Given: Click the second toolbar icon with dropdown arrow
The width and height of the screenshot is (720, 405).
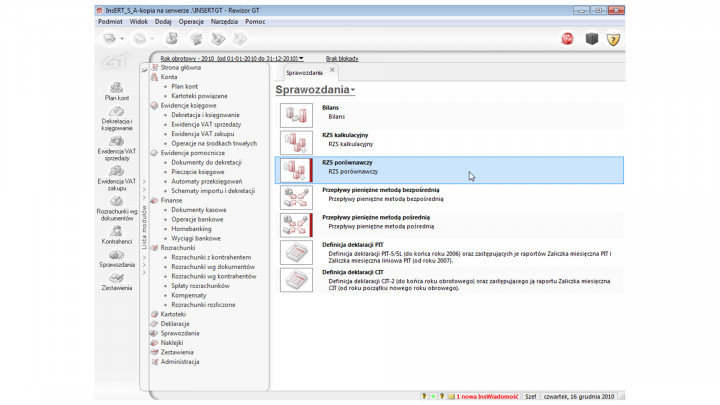Looking at the screenshot, I should (x=140, y=39).
